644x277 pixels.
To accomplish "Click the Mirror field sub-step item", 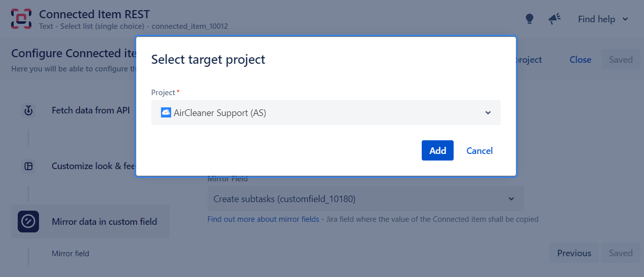I will click(x=70, y=253).
